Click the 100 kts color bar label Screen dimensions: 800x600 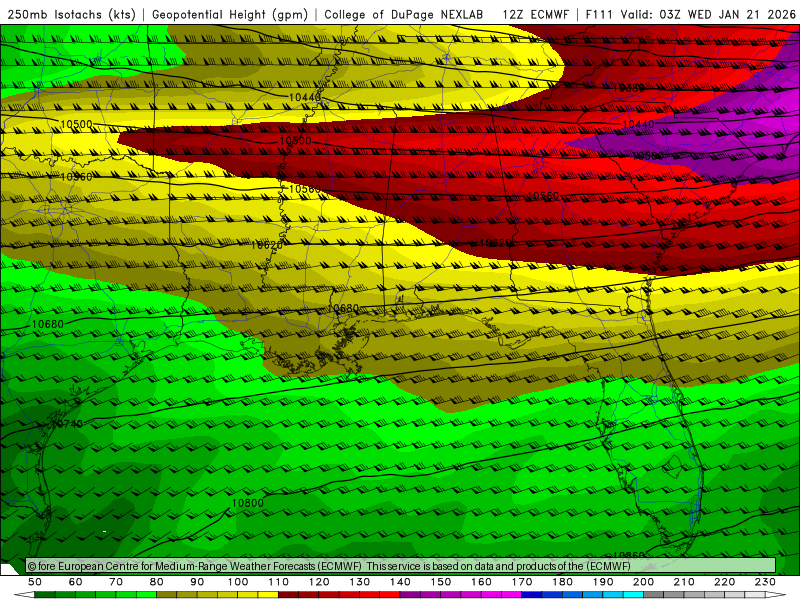pos(238,582)
